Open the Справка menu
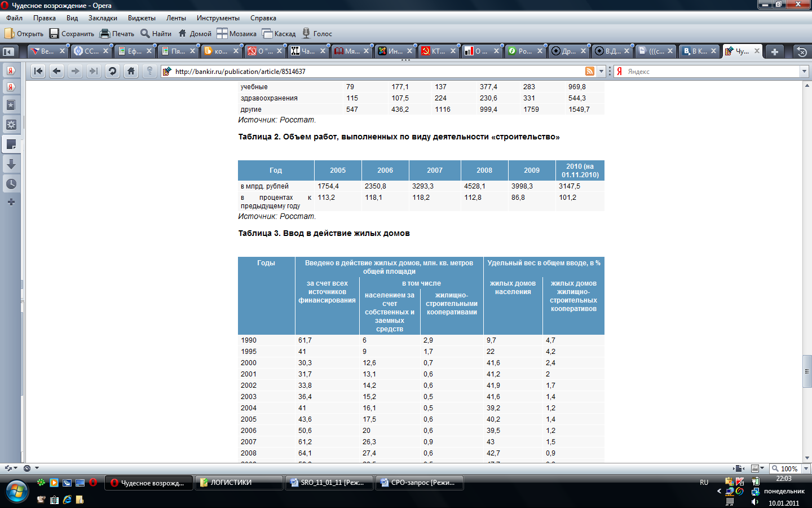 point(263,18)
